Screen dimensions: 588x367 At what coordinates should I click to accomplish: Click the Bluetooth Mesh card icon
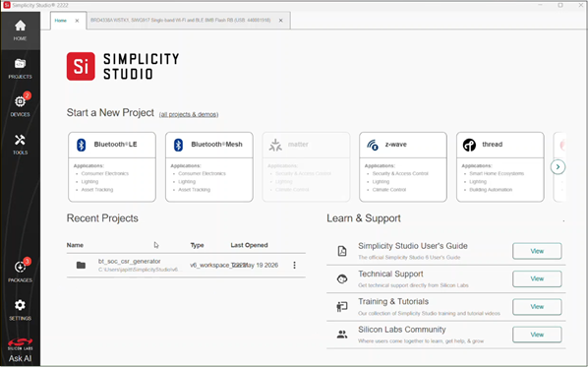click(x=178, y=145)
